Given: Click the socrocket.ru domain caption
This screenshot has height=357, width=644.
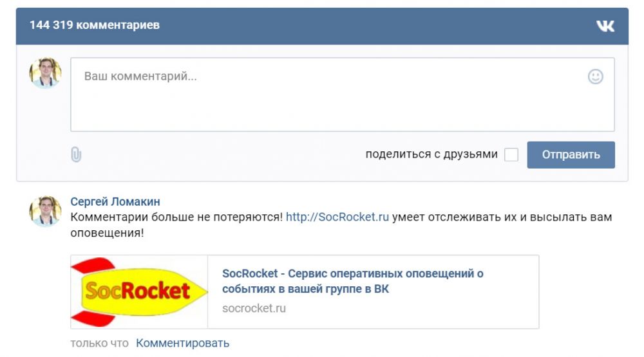Looking at the screenshot, I should pos(254,308).
